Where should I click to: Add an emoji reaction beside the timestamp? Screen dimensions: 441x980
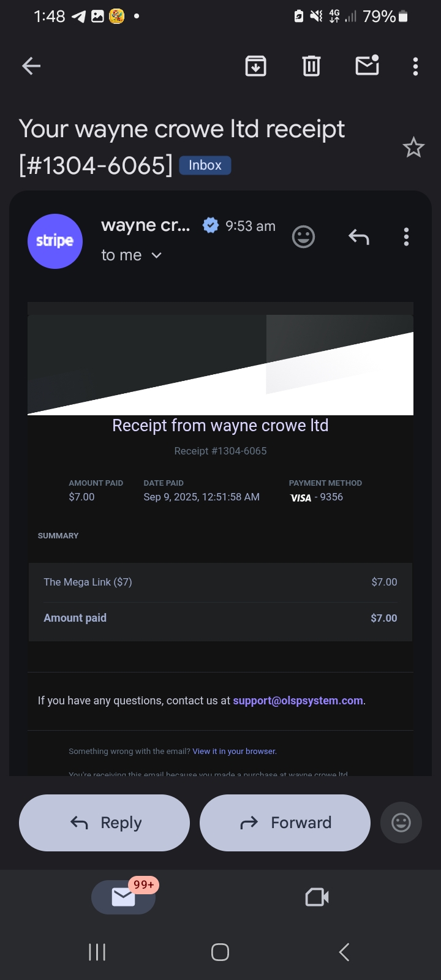tap(303, 237)
